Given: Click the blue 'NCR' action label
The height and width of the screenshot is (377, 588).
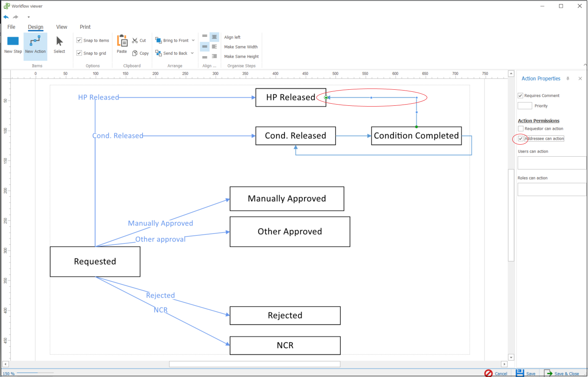Looking at the screenshot, I should (x=161, y=310).
